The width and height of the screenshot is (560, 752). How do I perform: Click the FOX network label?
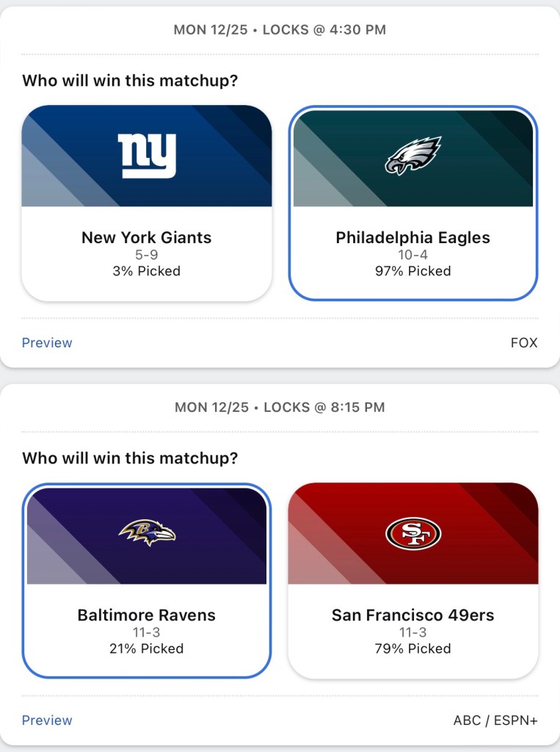pyautogui.click(x=524, y=343)
